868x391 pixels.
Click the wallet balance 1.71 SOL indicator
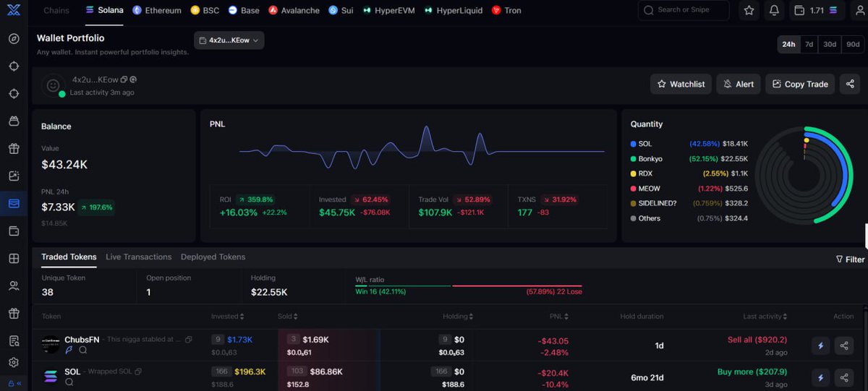coord(815,11)
